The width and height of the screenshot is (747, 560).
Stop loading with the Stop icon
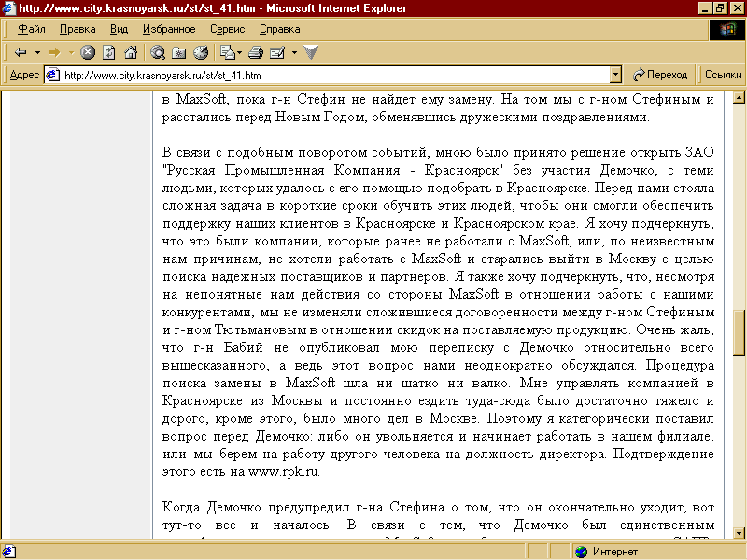pos(87,52)
